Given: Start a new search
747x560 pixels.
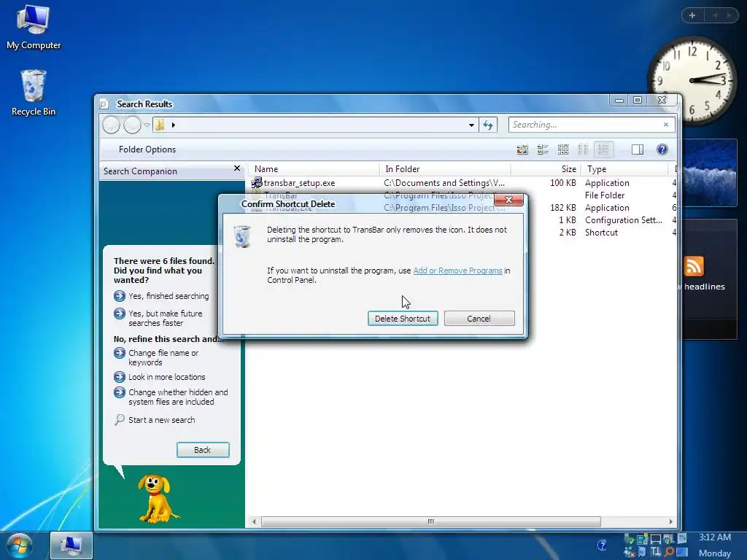Looking at the screenshot, I should (161, 420).
